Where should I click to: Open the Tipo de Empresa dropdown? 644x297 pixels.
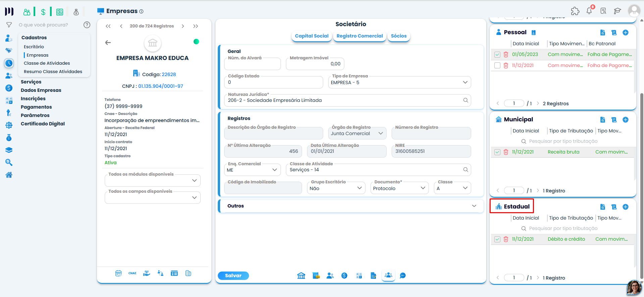(x=399, y=82)
